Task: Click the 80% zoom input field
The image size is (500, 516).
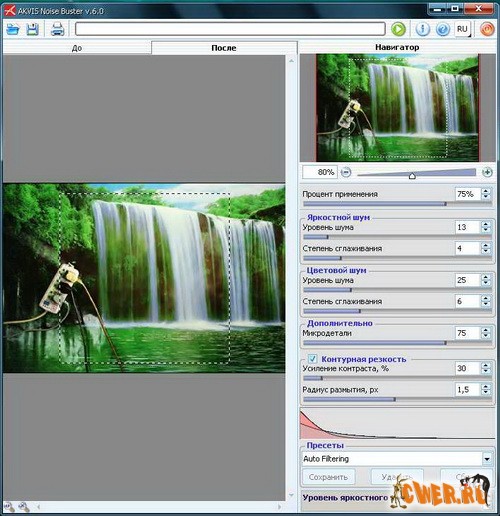Action: click(x=320, y=172)
